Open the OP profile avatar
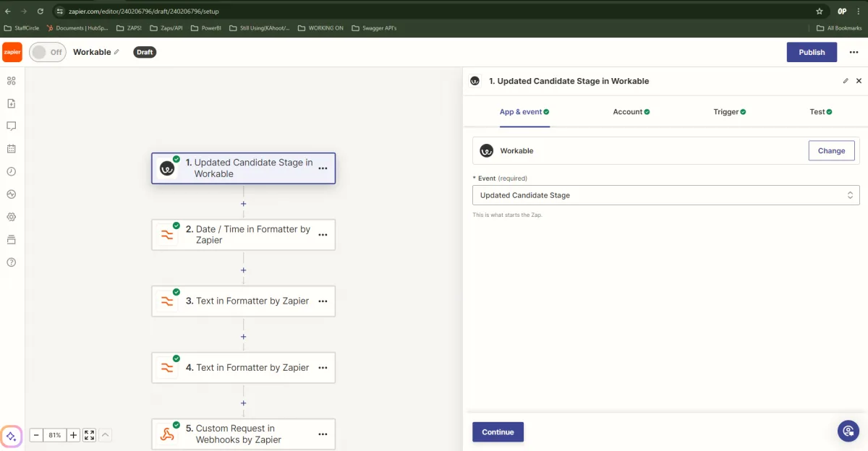868x451 pixels. [x=842, y=12]
